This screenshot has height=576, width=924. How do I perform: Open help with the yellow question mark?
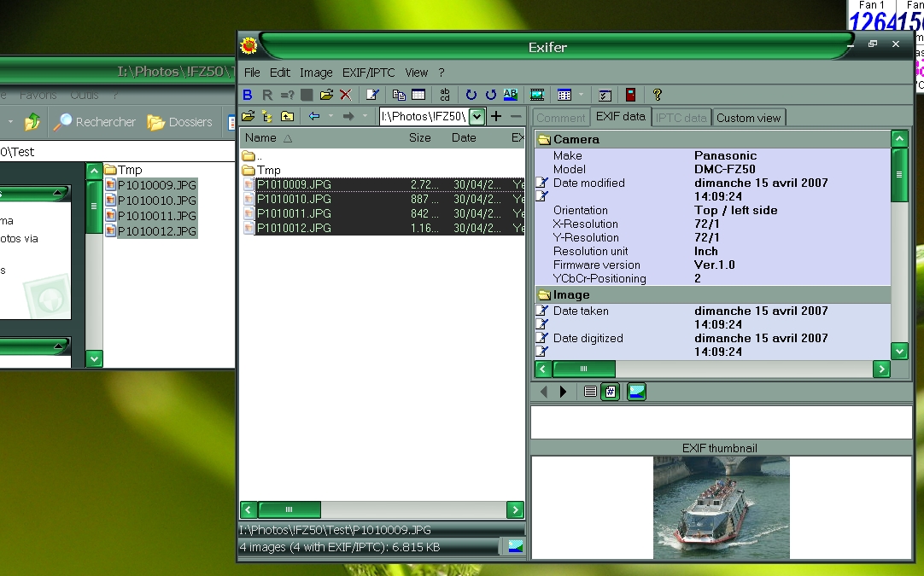point(657,95)
